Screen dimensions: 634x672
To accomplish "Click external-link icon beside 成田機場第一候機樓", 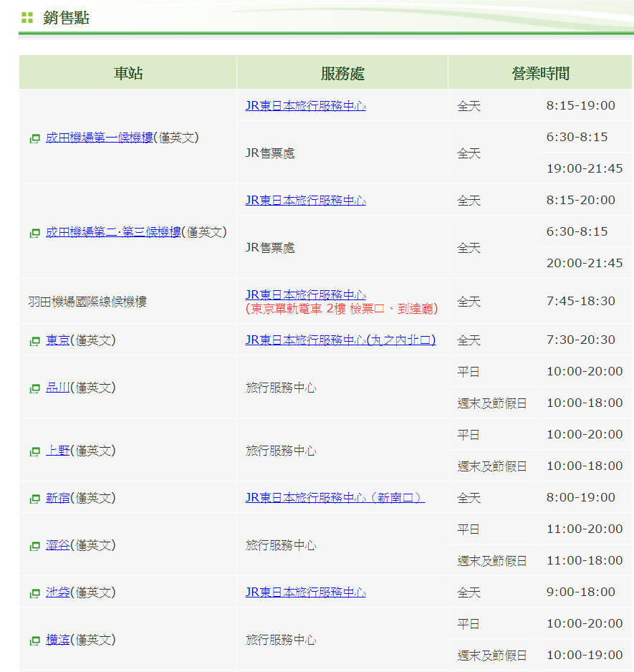I will 34,138.
